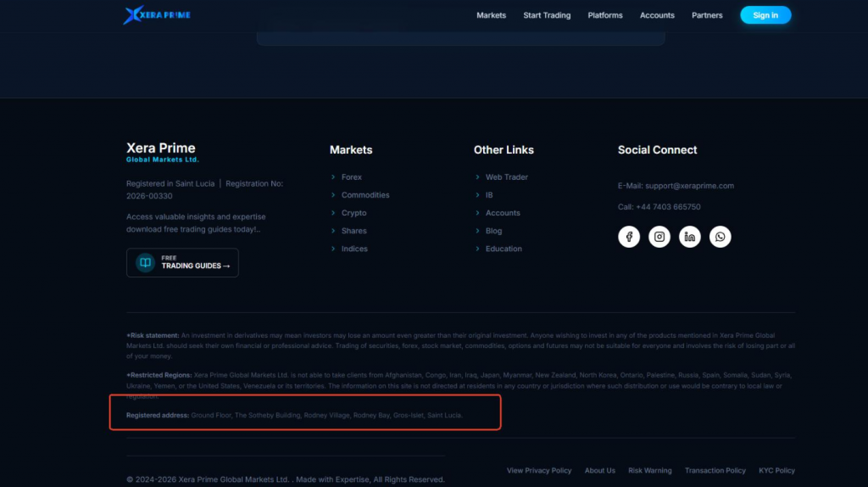Click the support@xeraprime.com email address

click(689, 186)
